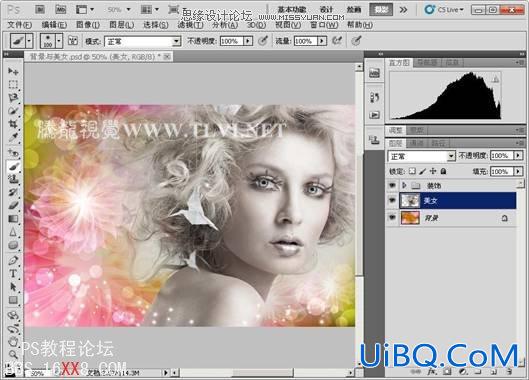Image resolution: width=529 pixels, height=380 pixels.
Task: Select the Rectangle shape tool
Action: (13, 300)
